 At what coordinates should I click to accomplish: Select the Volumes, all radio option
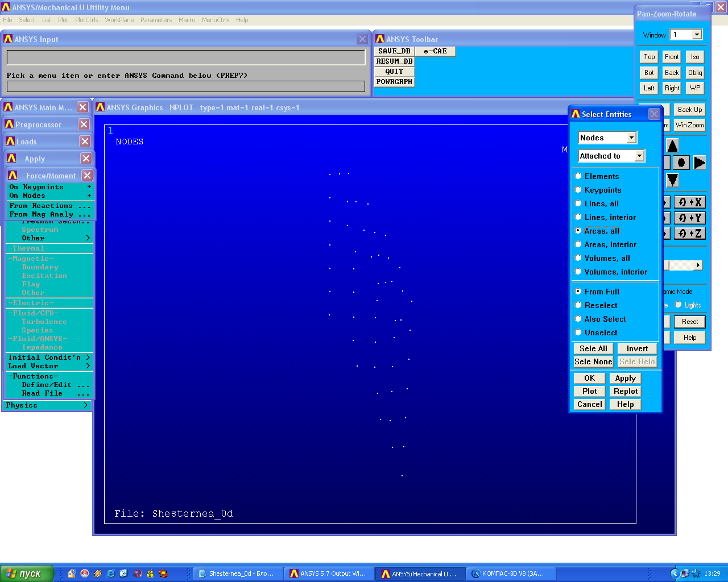(x=602, y=258)
